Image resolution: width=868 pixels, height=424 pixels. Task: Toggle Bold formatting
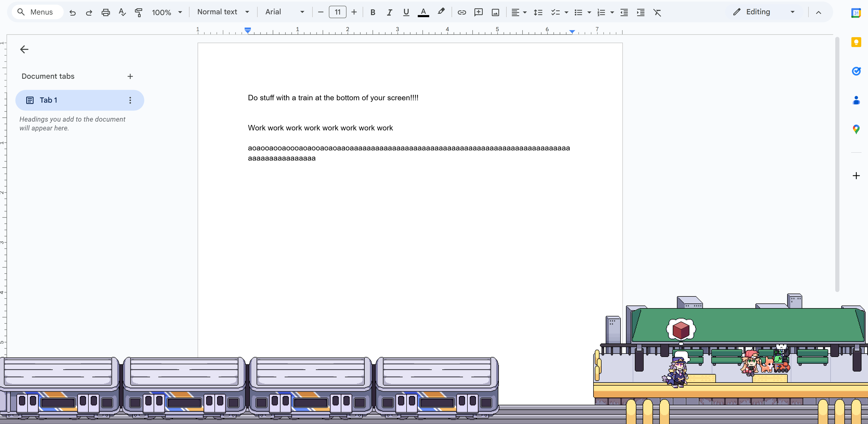373,12
